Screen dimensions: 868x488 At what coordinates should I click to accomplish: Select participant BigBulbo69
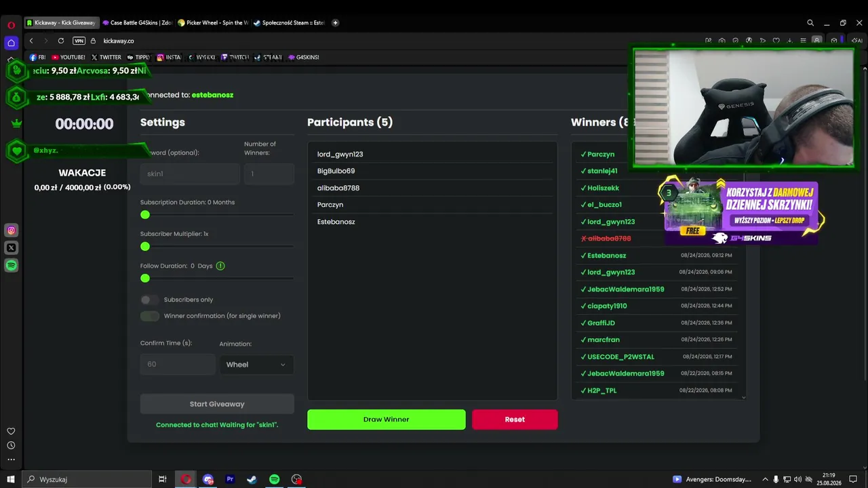[336, 171]
